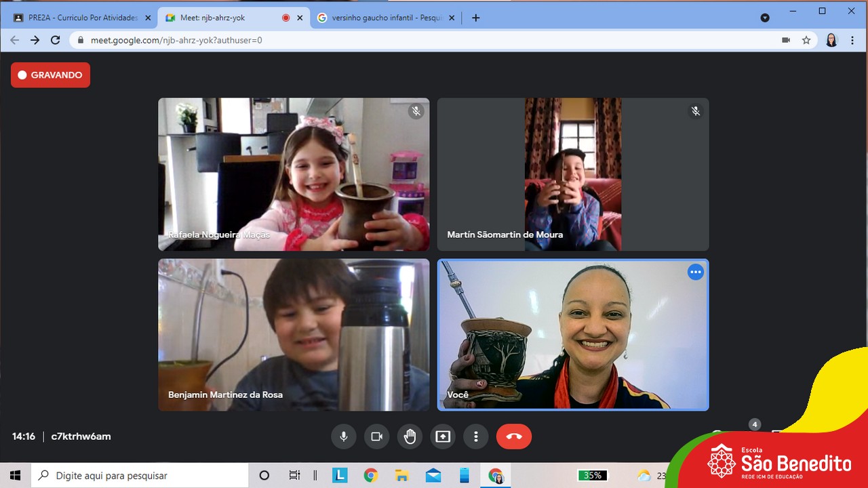Screen dimensions: 868x488
Task: Open Chrome's three-dot menu
Action: pyautogui.click(x=852, y=40)
